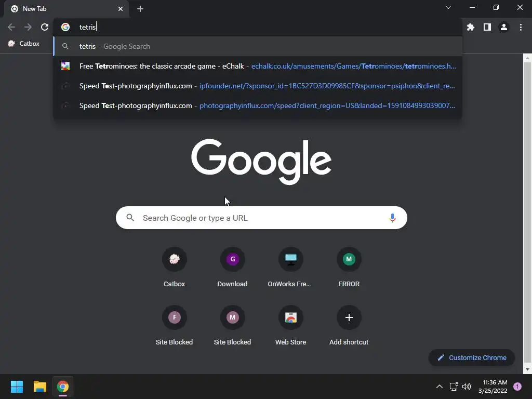Click the Chrome taskbar icon

[63, 387]
